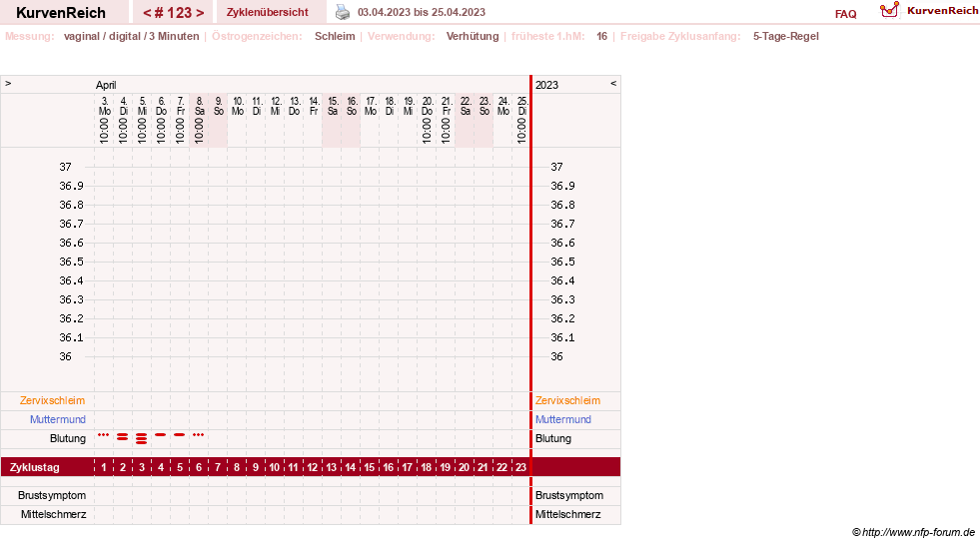Click the Östrogenzeichen value Schleim
This screenshot has height=544, width=980.
coord(335,36)
